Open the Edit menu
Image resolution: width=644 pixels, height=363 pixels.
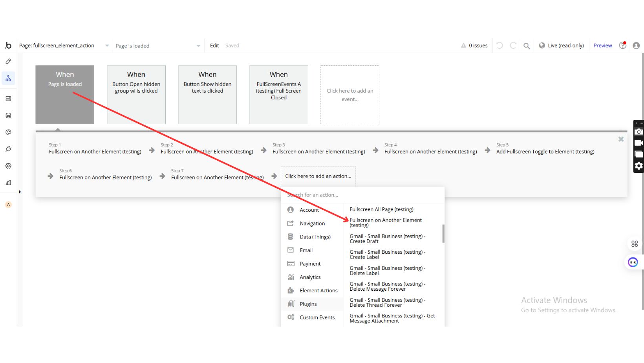(214, 46)
